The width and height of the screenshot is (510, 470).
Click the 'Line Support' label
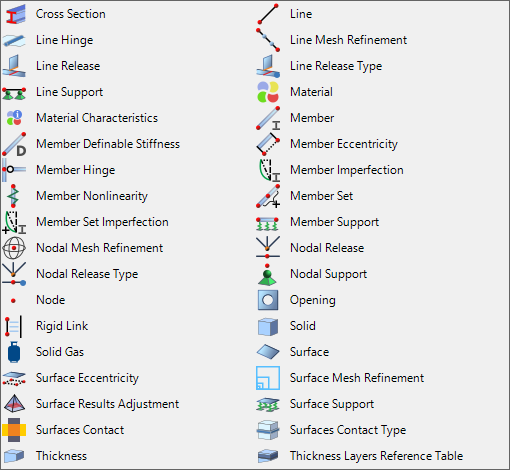(x=69, y=92)
